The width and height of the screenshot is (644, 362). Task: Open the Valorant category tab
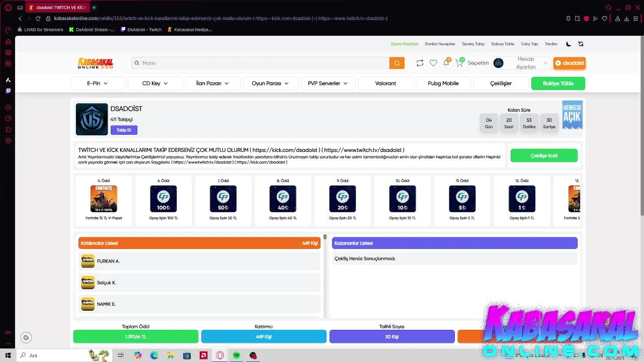[385, 83]
